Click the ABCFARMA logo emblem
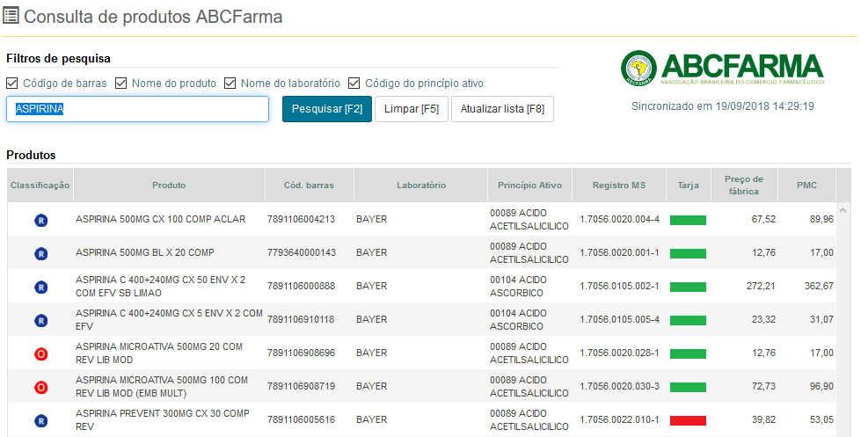Image resolution: width=868 pixels, height=437 pixels. [x=638, y=69]
